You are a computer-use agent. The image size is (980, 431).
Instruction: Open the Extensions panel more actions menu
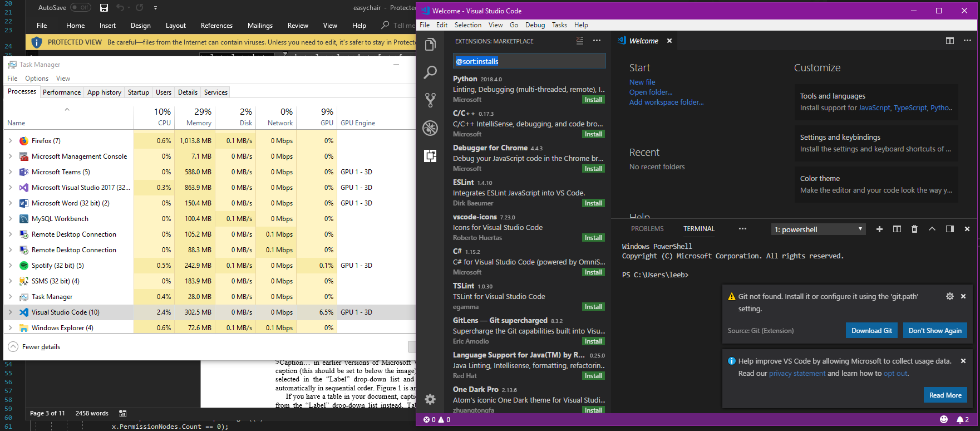coord(597,41)
